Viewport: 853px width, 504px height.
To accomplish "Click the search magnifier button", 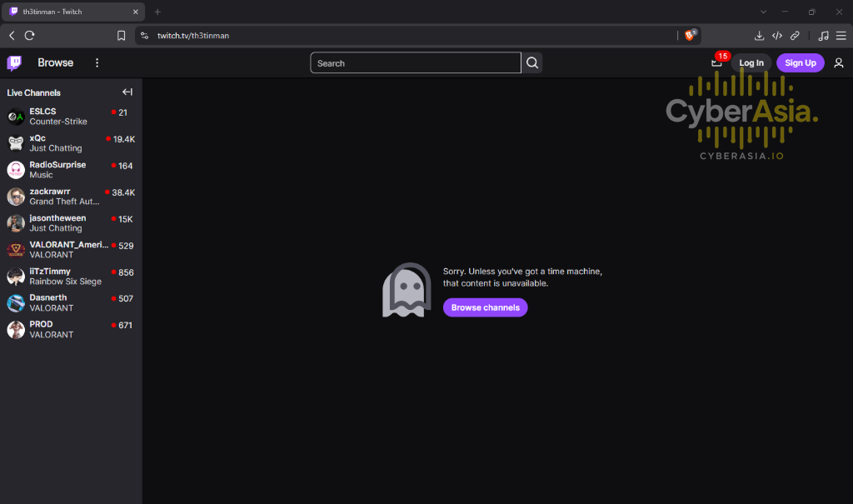I will tap(532, 63).
